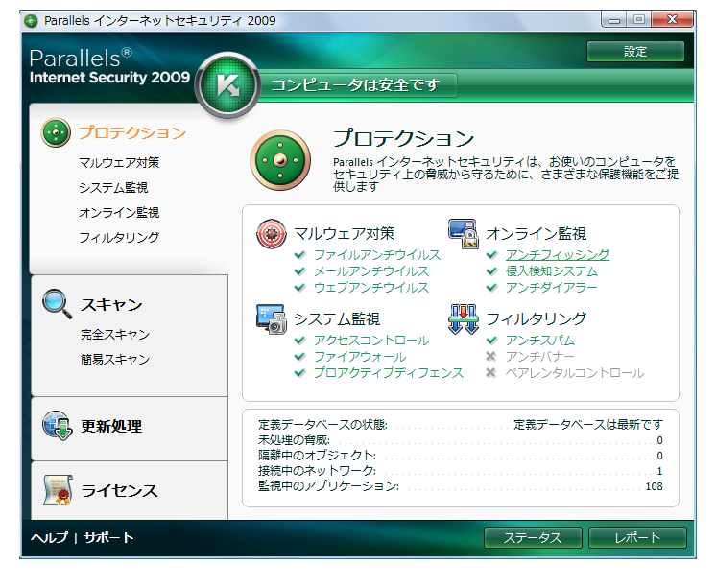The image size is (716, 588).
Task: Open the プロアクティブディフェンス link
Action: (389, 373)
